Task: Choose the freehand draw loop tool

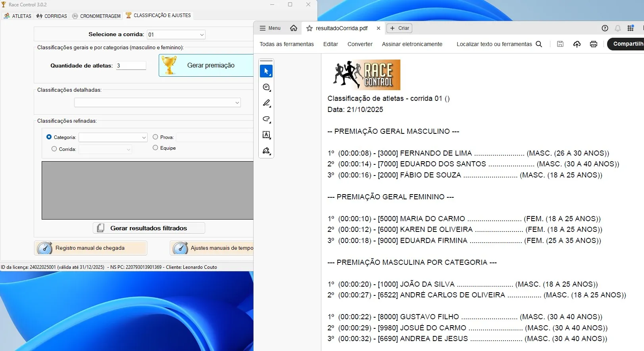Action: [266, 119]
